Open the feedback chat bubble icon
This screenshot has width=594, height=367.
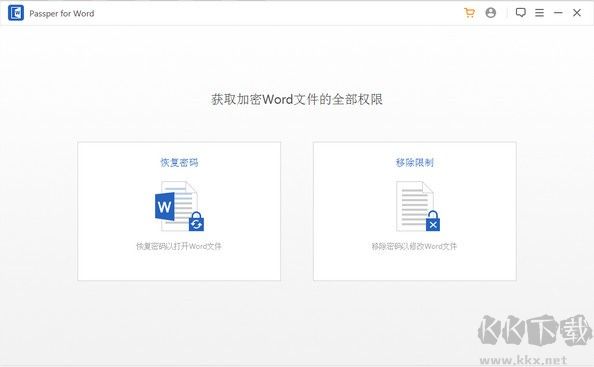point(521,13)
